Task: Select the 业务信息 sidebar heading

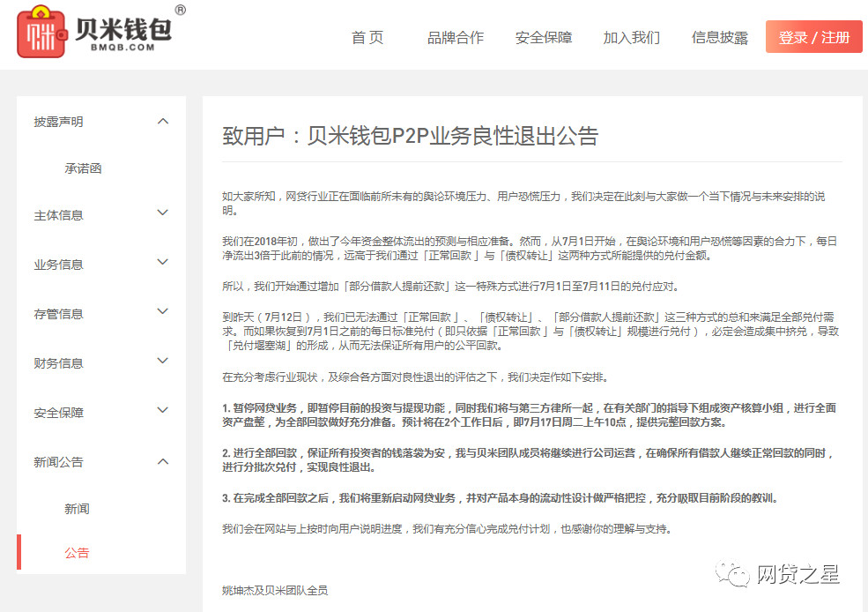Action: pos(58,265)
